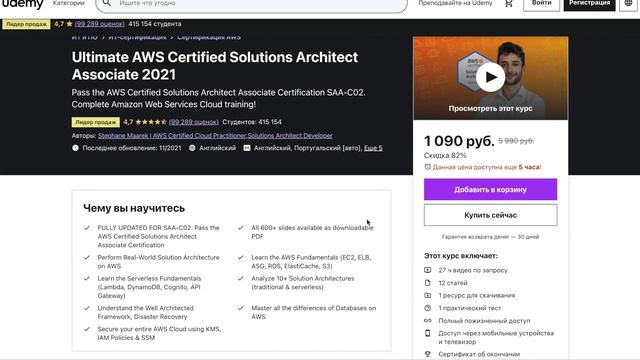This screenshot has height=360, width=640.
Task: Open the shopping cart icon
Action: [509, 4]
